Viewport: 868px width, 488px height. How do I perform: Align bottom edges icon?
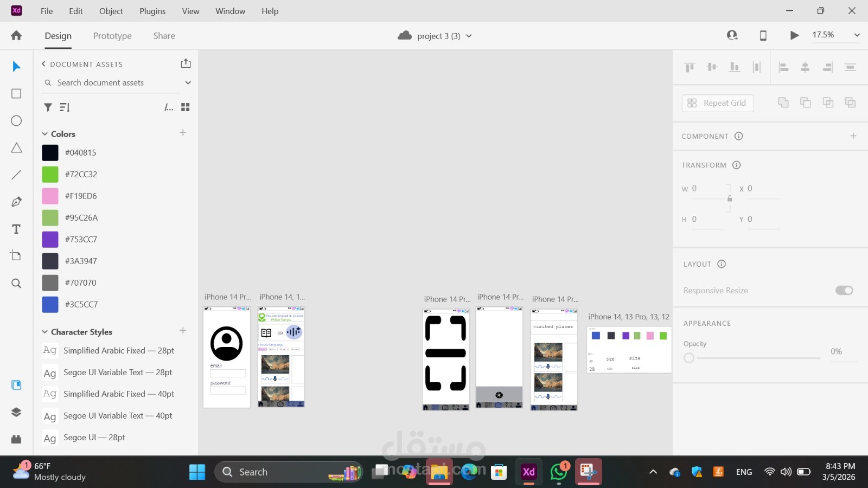pos(734,67)
